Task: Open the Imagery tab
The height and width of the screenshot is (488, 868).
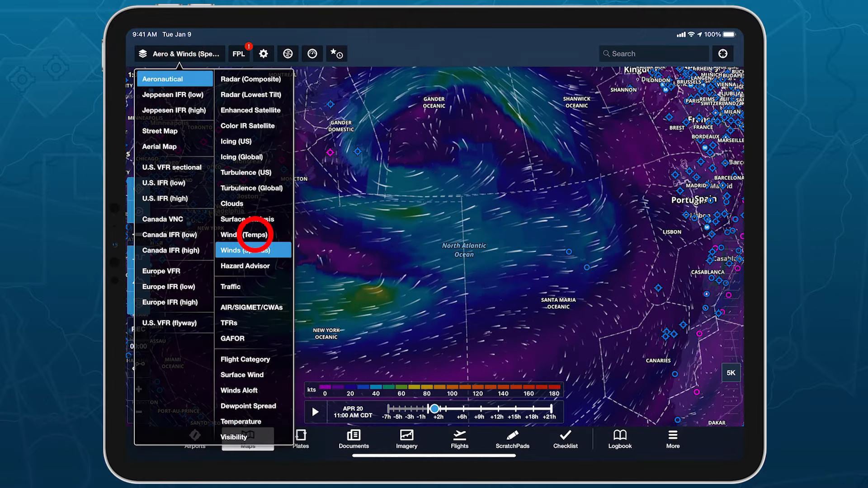Action: tap(406, 439)
